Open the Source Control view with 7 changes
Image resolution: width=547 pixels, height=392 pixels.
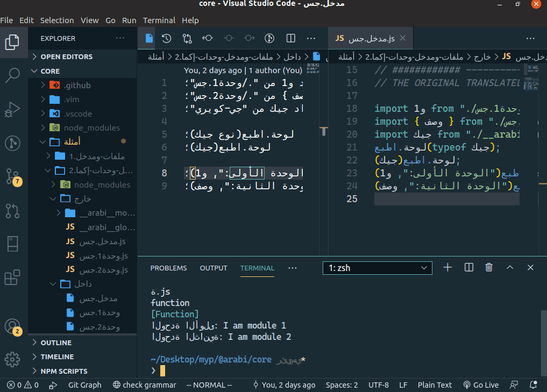13,177
